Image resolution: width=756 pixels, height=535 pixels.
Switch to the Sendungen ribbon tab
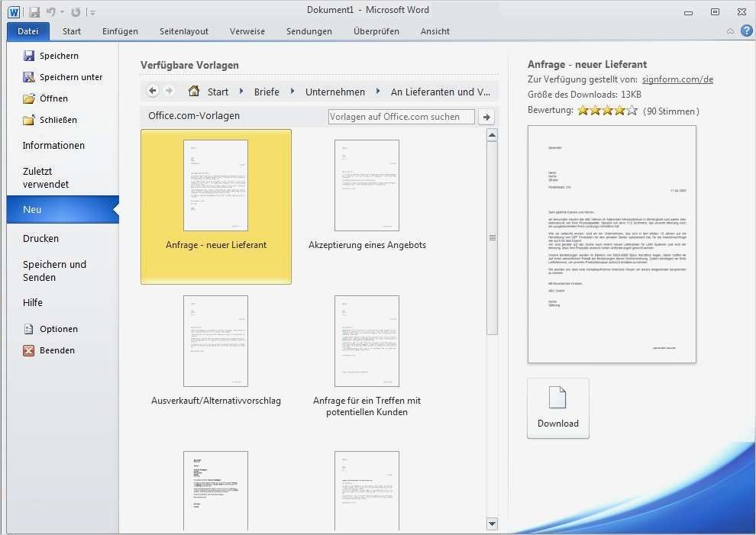pos(309,31)
